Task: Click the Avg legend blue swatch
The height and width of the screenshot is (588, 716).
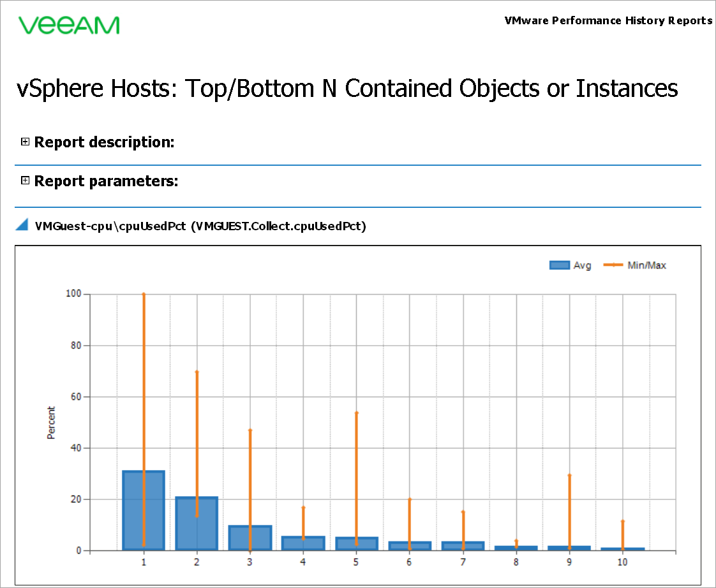Action: (x=560, y=265)
